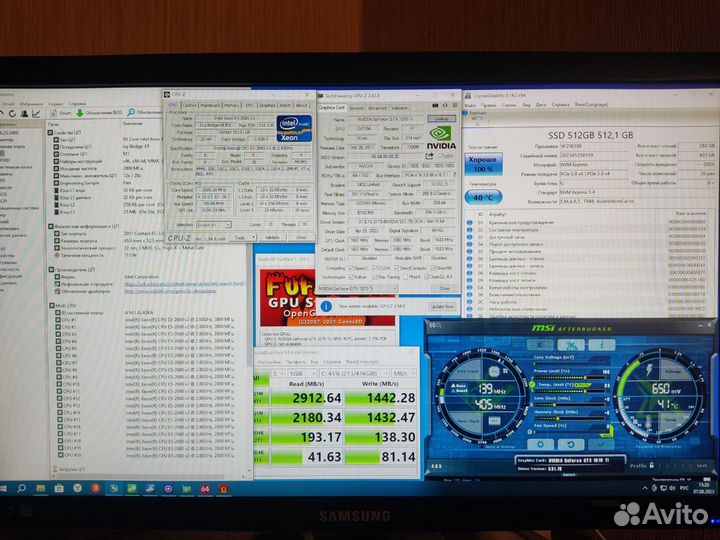Click the CPU-Z Validate button

(x=272, y=237)
